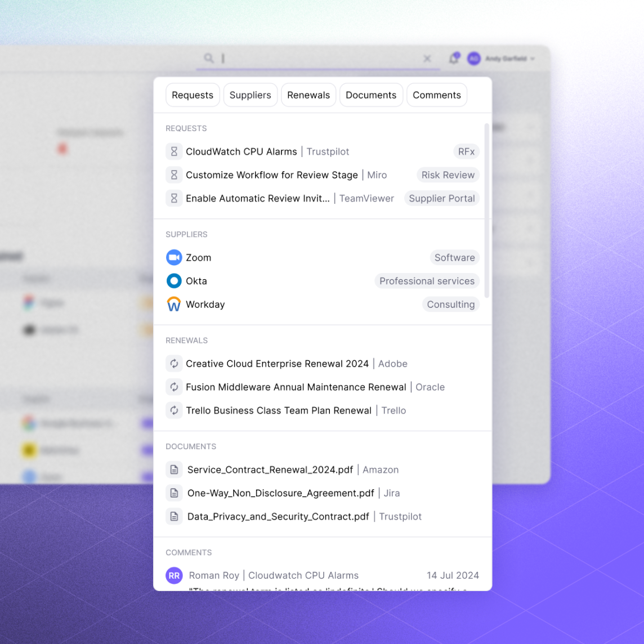This screenshot has width=644, height=644.
Task: Click renewal icon beside Creative Cloud Enterprise
Action: pos(174,364)
